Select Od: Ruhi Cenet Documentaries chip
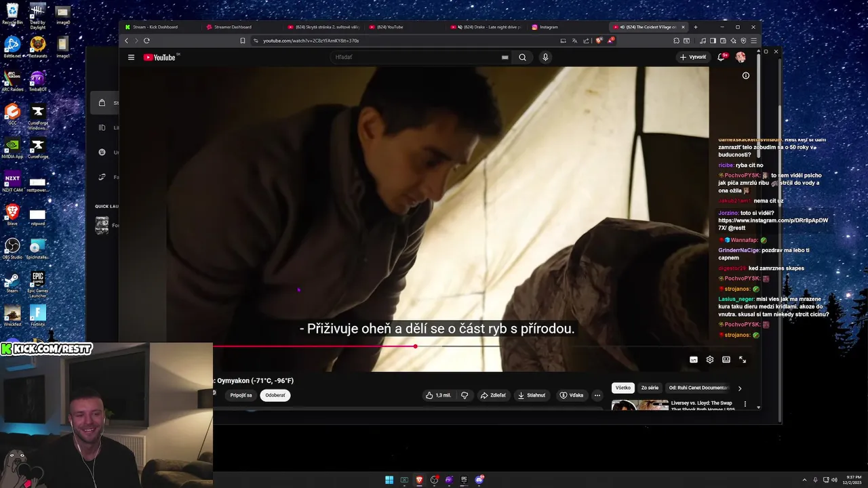This screenshot has height=488, width=868. (698, 388)
